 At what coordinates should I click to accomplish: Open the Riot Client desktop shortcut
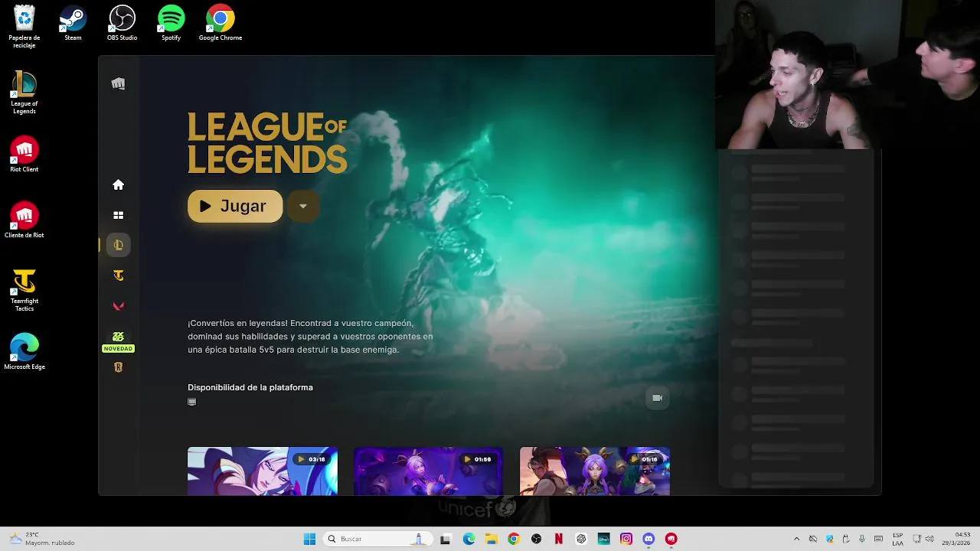click(x=24, y=155)
